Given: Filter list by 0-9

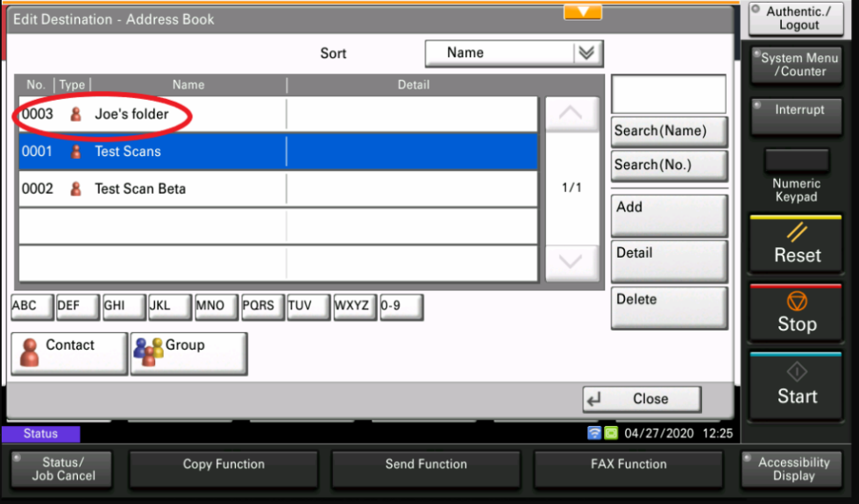Looking at the screenshot, I should pyautogui.click(x=401, y=306).
